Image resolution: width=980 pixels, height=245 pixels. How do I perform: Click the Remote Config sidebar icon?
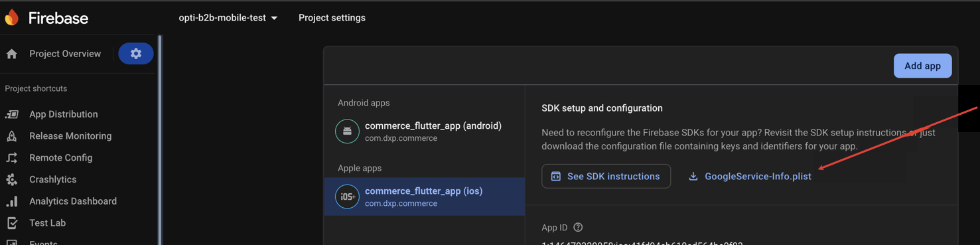click(12, 158)
